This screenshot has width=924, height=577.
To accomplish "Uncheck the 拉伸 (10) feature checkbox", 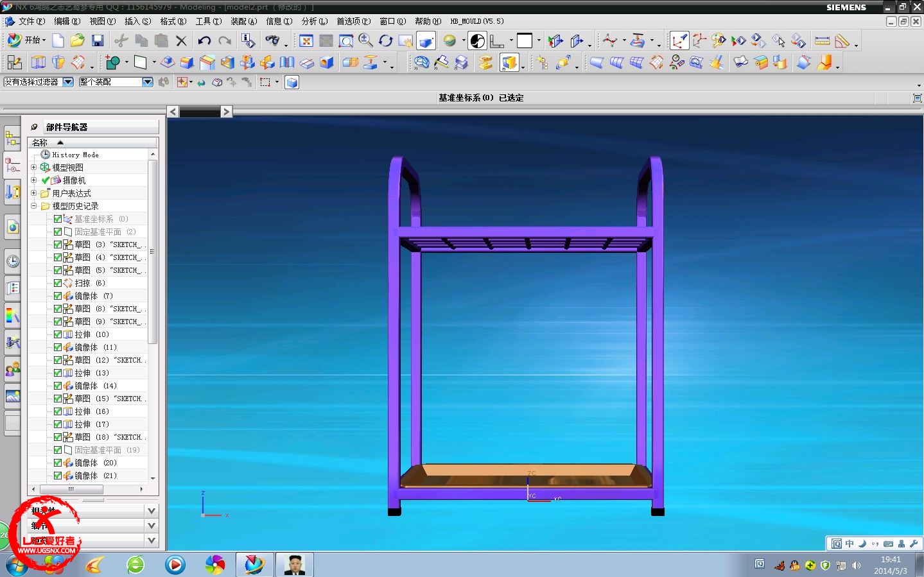I will click(x=58, y=334).
